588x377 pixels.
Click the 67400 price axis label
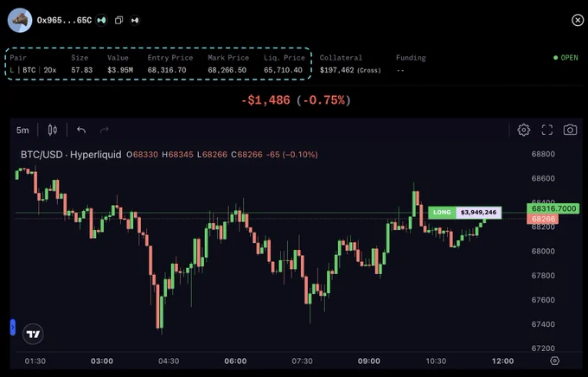coord(543,324)
